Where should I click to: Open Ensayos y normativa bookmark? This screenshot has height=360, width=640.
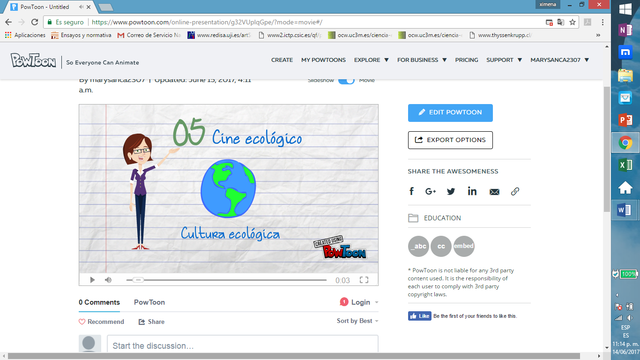coord(81,35)
